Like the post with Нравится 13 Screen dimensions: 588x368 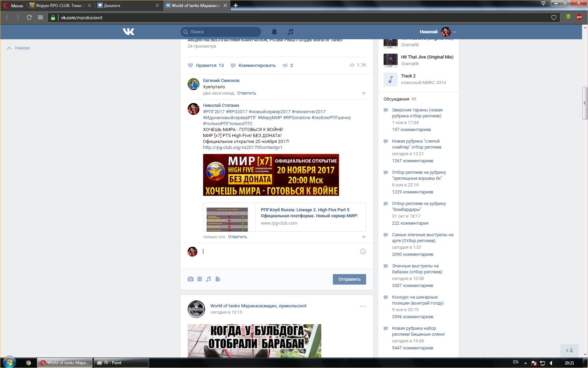point(206,65)
